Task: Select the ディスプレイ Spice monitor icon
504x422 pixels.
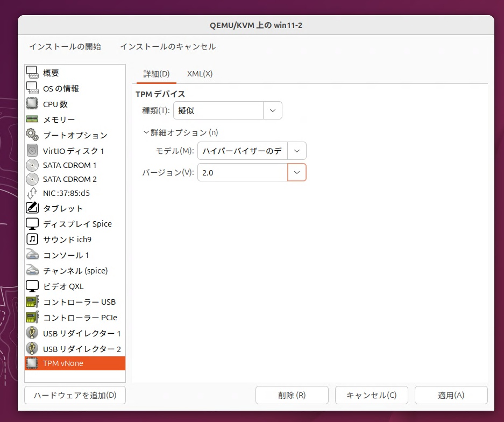Action: click(32, 223)
